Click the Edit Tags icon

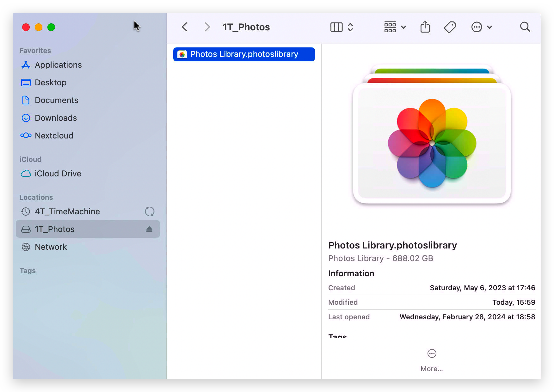(x=450, y=27)
